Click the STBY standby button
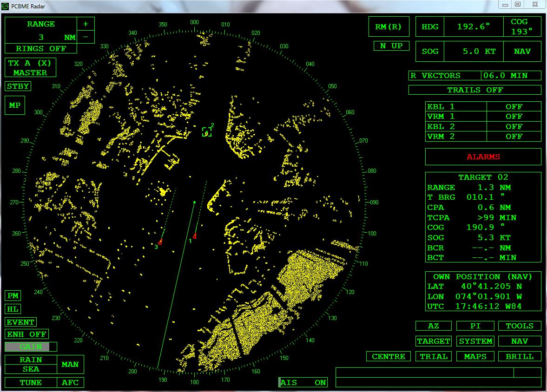 18,86
